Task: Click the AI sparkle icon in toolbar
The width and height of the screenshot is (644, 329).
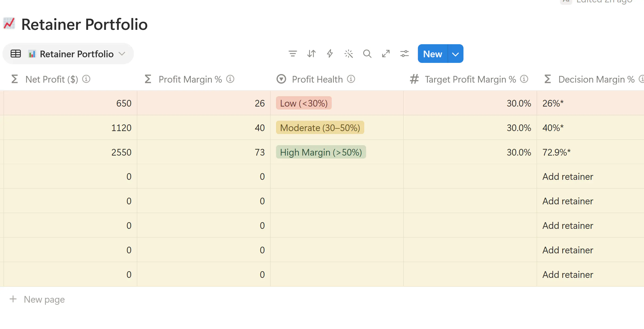Action: click(349, 54)
